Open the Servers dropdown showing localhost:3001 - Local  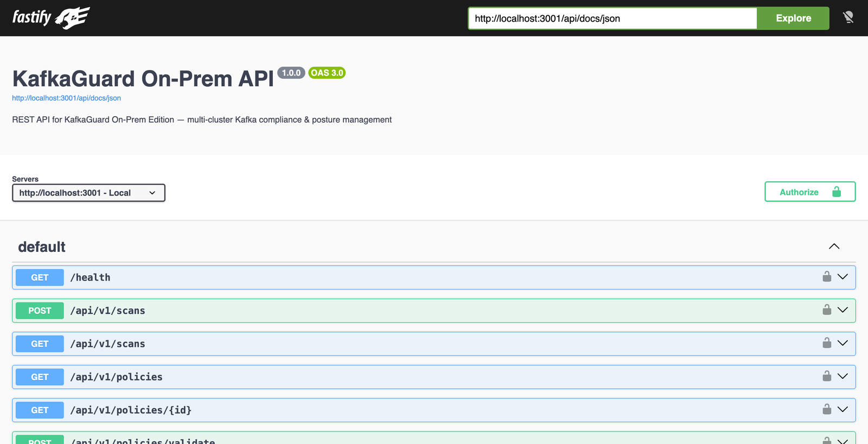[x=88, y=193]
